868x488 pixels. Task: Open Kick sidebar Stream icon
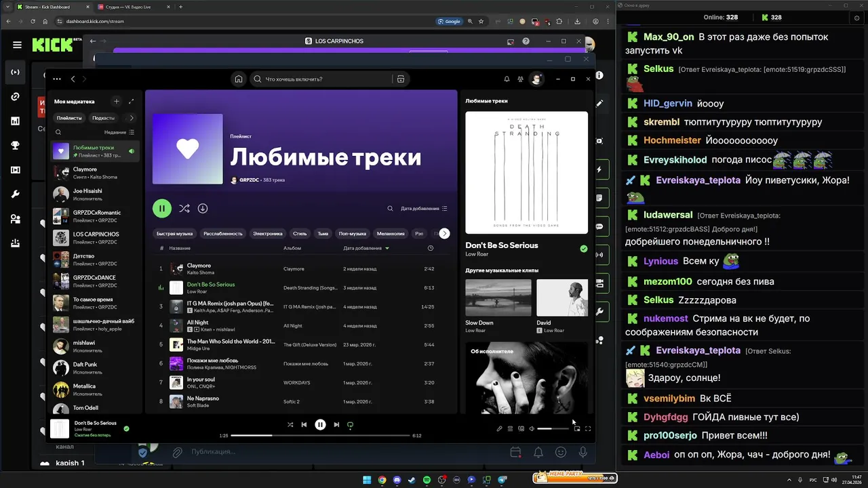(x=15, y=72)
